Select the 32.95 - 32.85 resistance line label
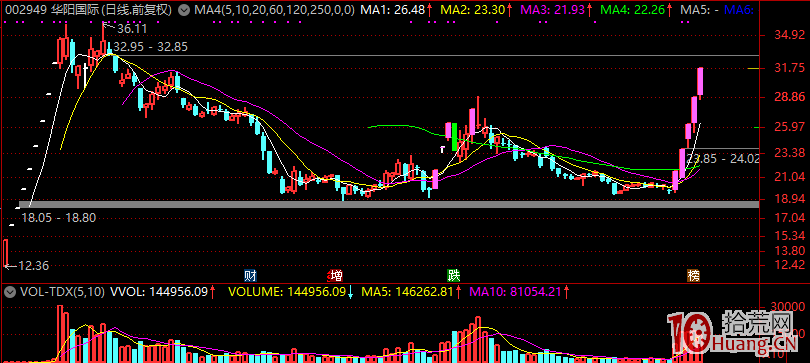This screenshot has height=363, width=810. click(150, 46)
